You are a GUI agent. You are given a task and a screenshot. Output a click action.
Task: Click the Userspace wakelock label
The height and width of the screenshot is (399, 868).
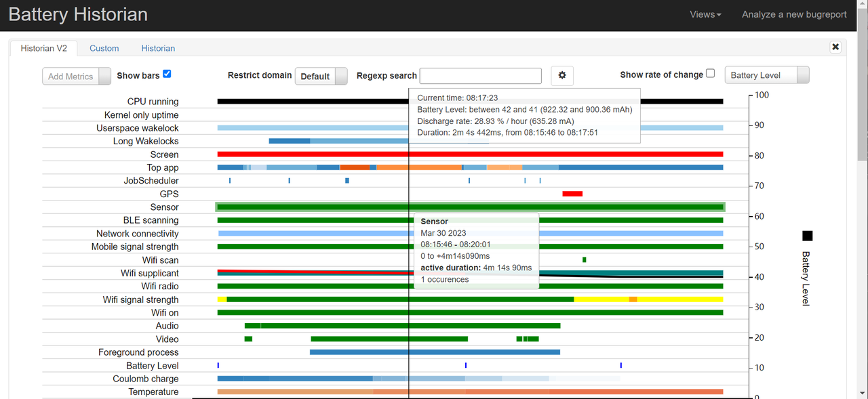(138, 128)
